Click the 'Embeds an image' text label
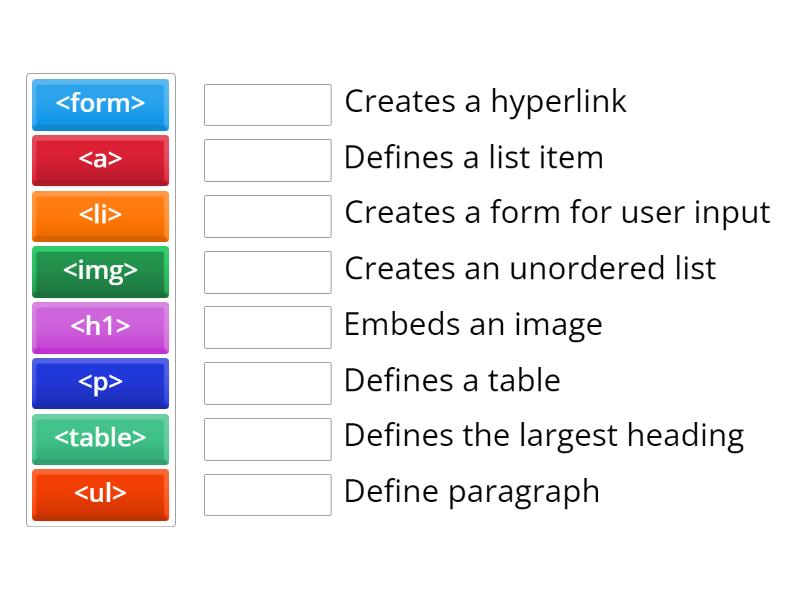Image resolution: width=800 pixels, height=600 pixels. click(473, 324)
